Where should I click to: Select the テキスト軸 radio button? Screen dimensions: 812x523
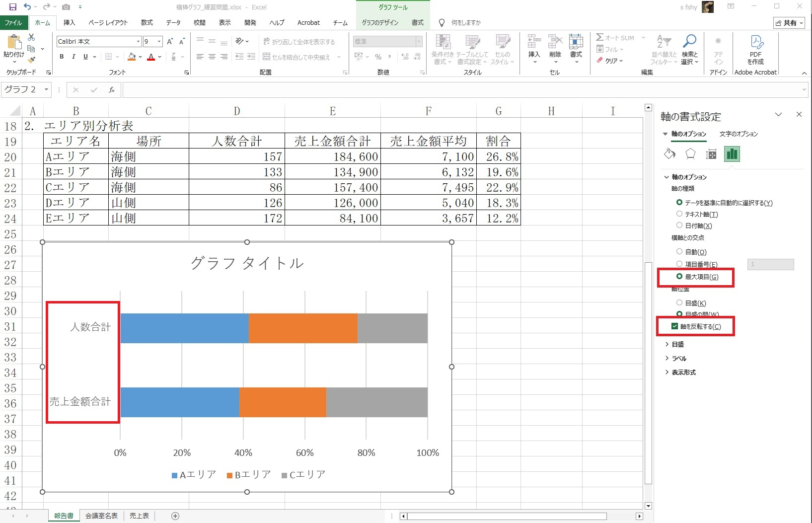pos(679,214)
